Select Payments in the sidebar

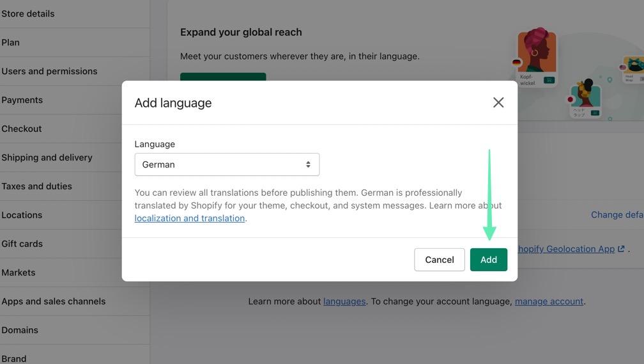(x=22, y=100)
